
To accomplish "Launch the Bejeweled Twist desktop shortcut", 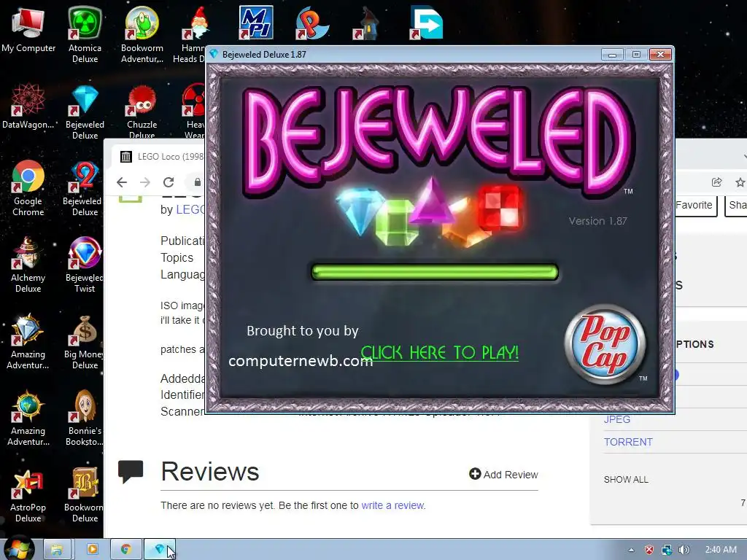I will pos(85,265).
